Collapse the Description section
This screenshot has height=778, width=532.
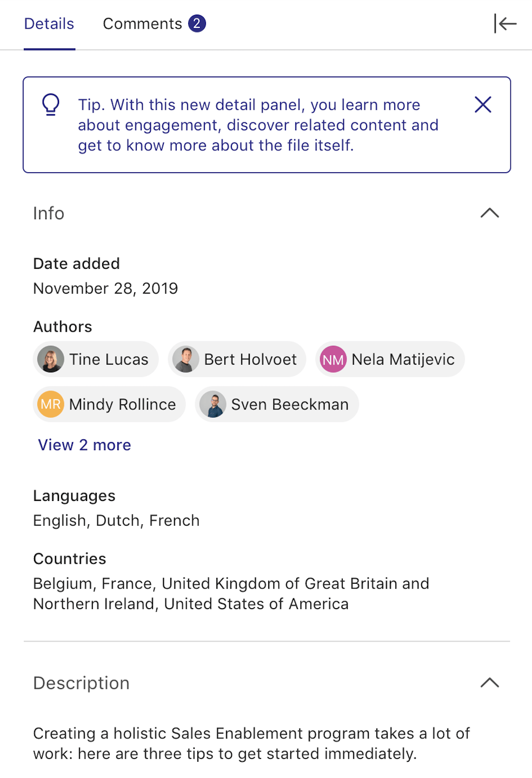(489, 683)
